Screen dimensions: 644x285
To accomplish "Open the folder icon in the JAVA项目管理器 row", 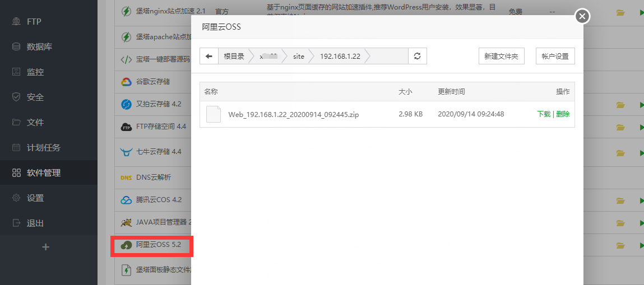I will [620, 223].
